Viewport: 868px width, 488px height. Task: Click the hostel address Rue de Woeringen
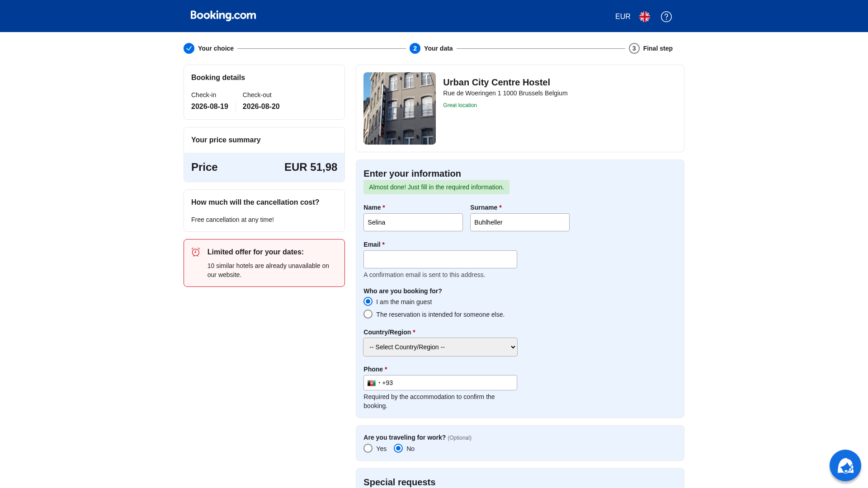point(505,93)
